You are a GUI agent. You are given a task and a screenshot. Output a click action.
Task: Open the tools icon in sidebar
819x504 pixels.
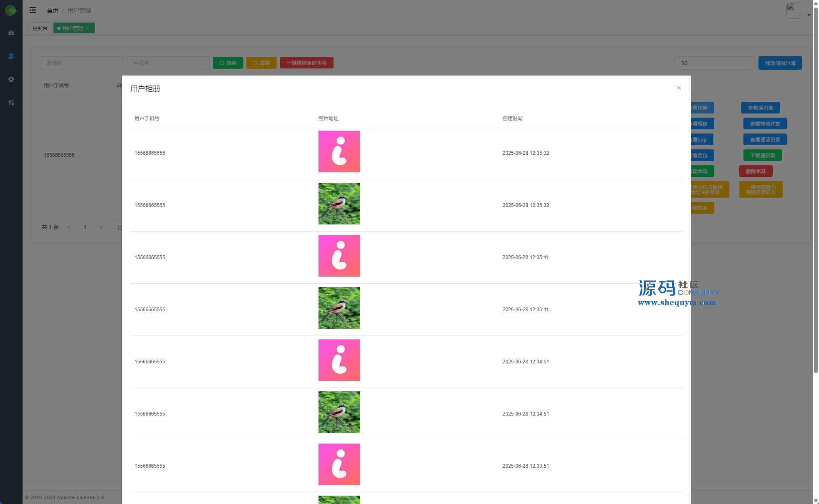[11, 103]
